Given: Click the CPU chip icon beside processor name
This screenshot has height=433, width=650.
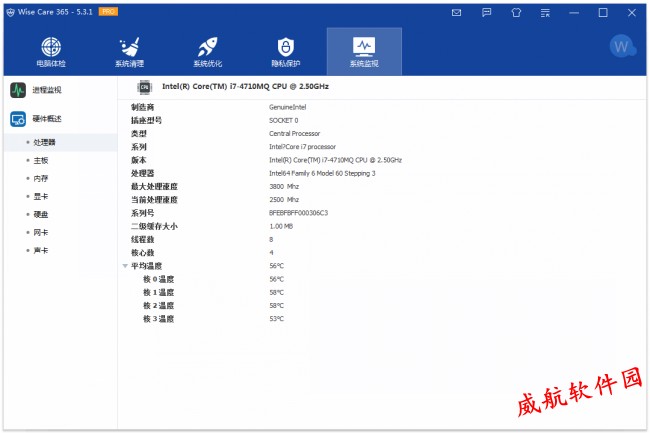Looking at the screenshot, I should tap(145, 87).
